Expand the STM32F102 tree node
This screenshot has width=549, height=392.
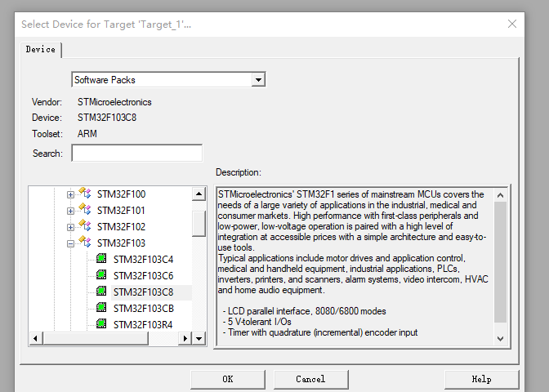[70, 228]
